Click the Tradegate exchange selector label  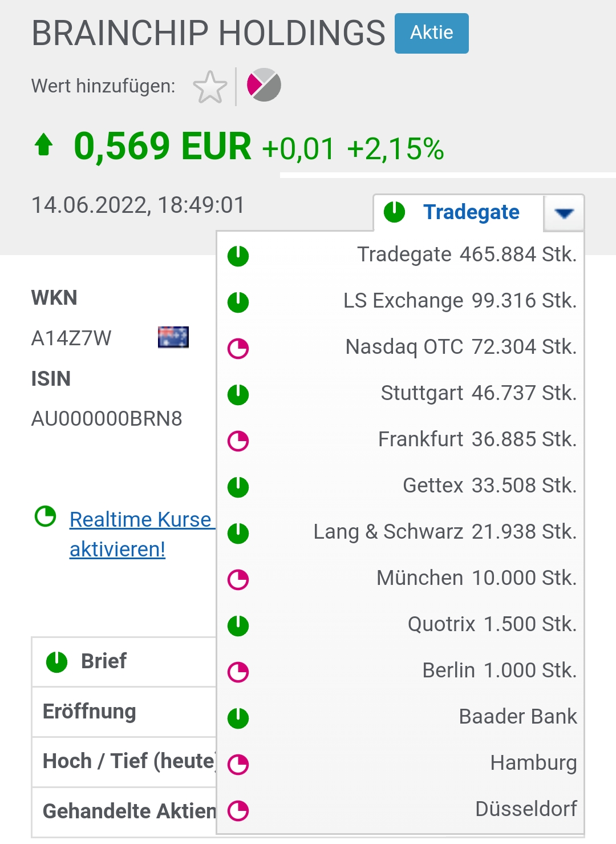tap(471, 212)
